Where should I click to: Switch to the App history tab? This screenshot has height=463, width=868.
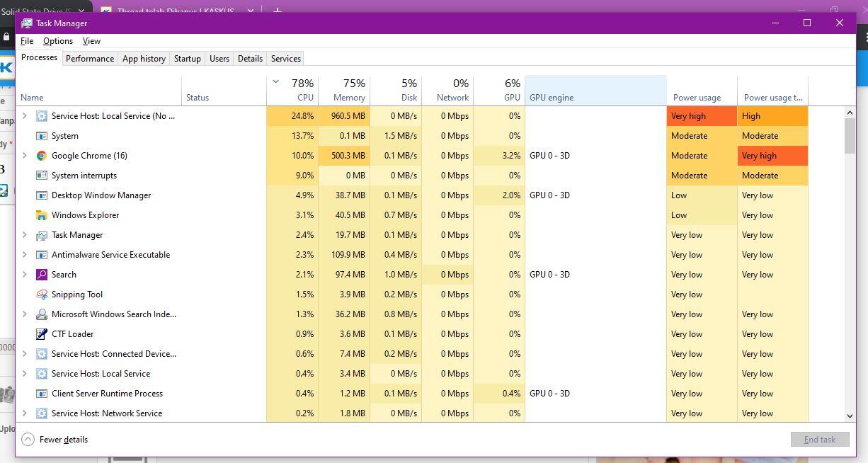[144, 59]
